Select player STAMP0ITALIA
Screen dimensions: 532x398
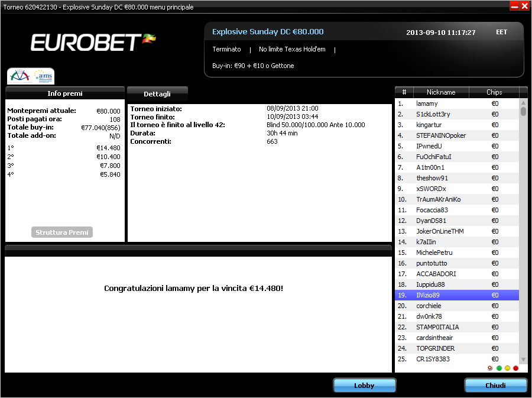[457, 327]
